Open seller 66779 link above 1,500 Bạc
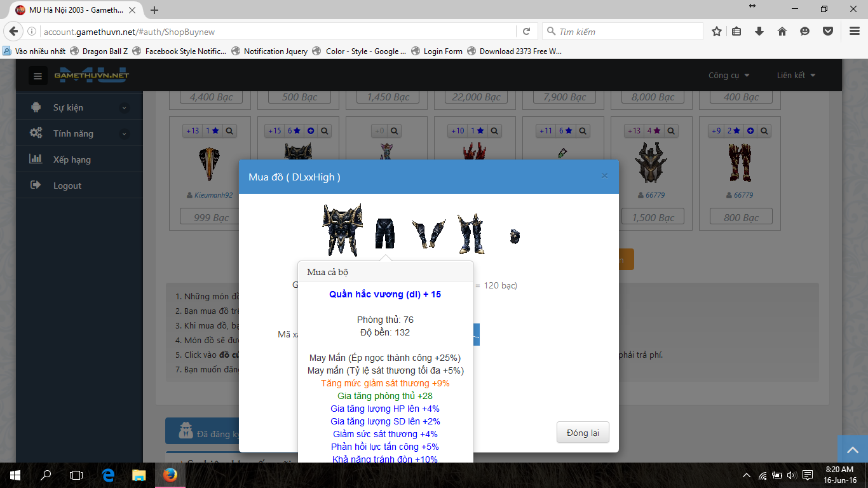The width and height of the screenshot is (868, 488). [x=655, y=195]
